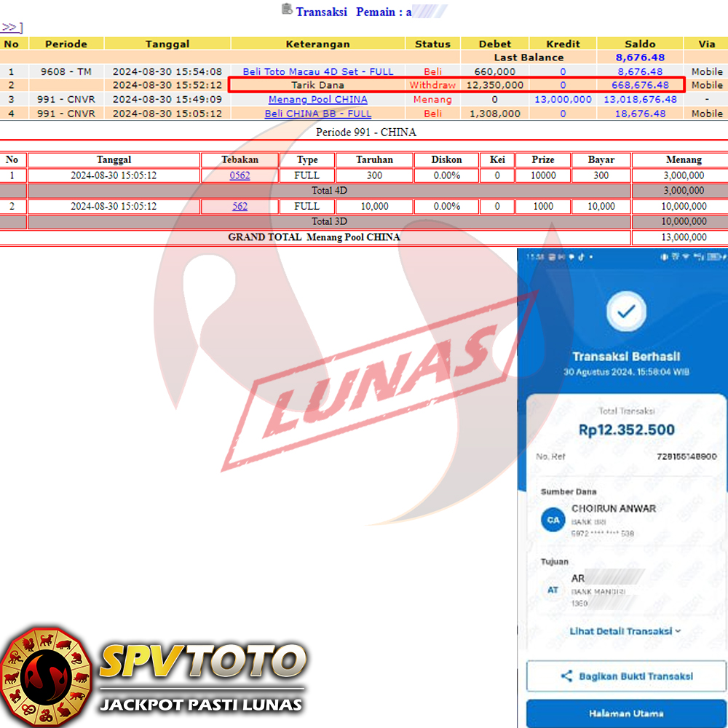Click the 562 tebakan link
728x728 pixels.
pyautogui.click(x=240, y=206)
